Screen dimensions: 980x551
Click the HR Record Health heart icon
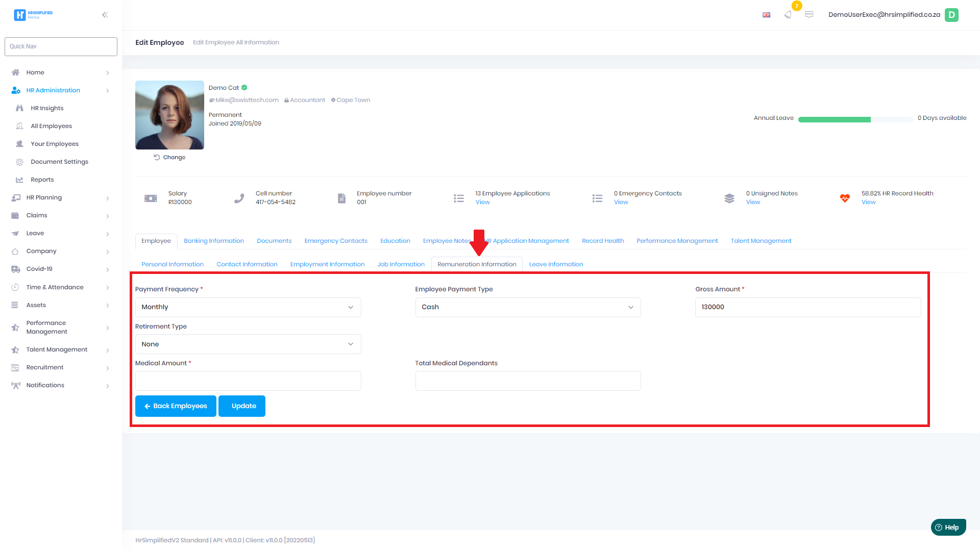845,198
